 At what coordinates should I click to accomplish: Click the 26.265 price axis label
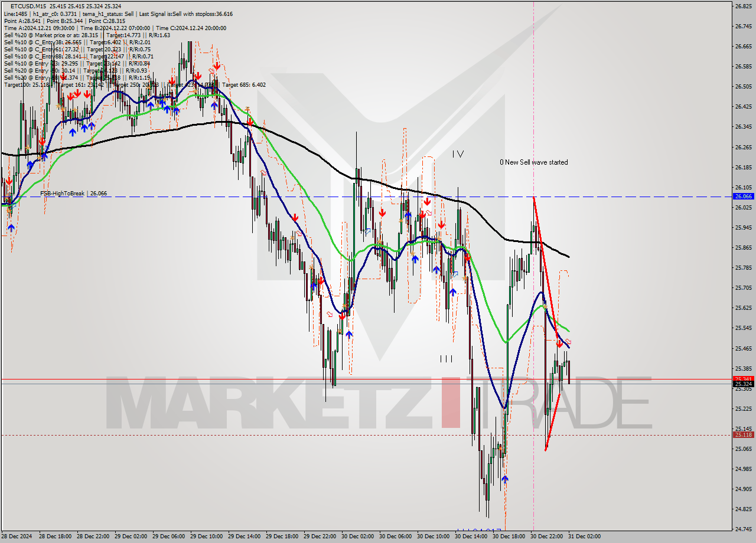(x=742, y=148)
